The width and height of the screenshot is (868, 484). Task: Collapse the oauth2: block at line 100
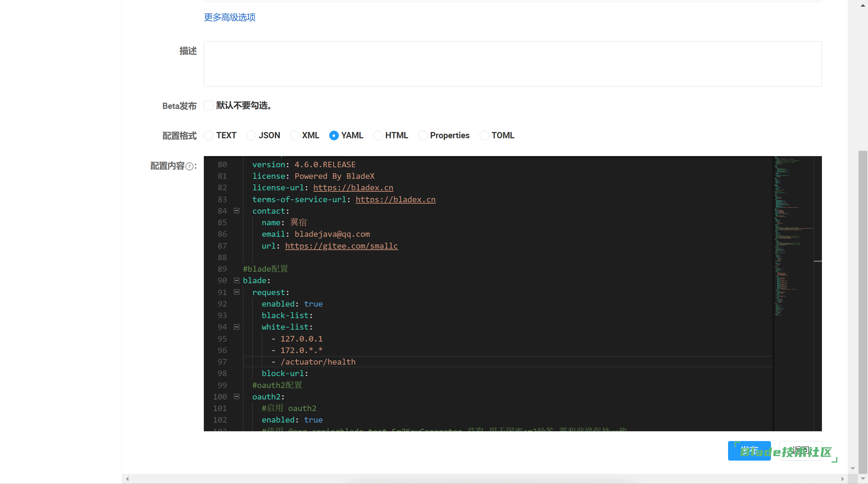237,396
